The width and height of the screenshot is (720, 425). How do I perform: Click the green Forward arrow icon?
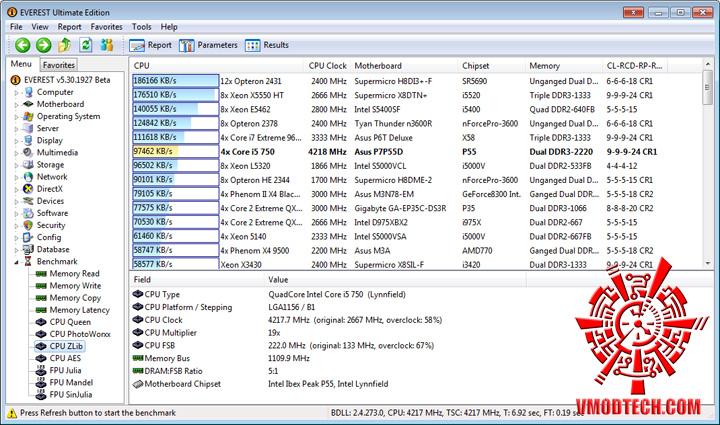44,45
